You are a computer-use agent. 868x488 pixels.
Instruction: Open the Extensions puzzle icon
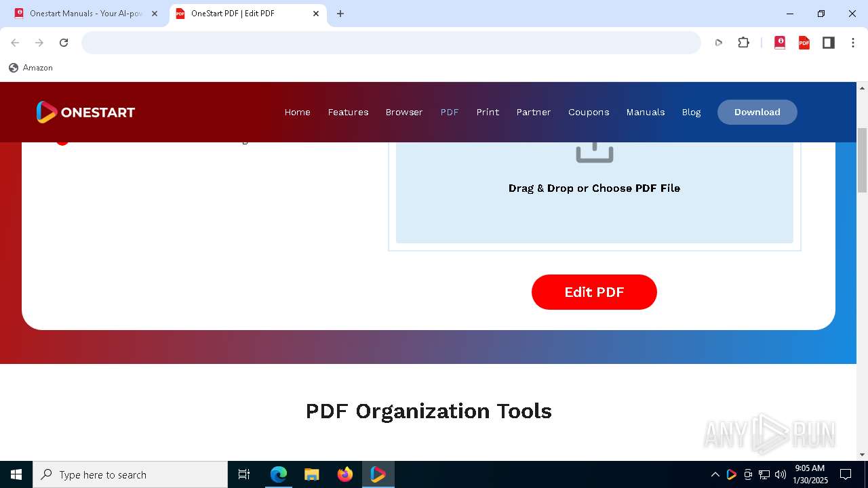coord(744,43)
